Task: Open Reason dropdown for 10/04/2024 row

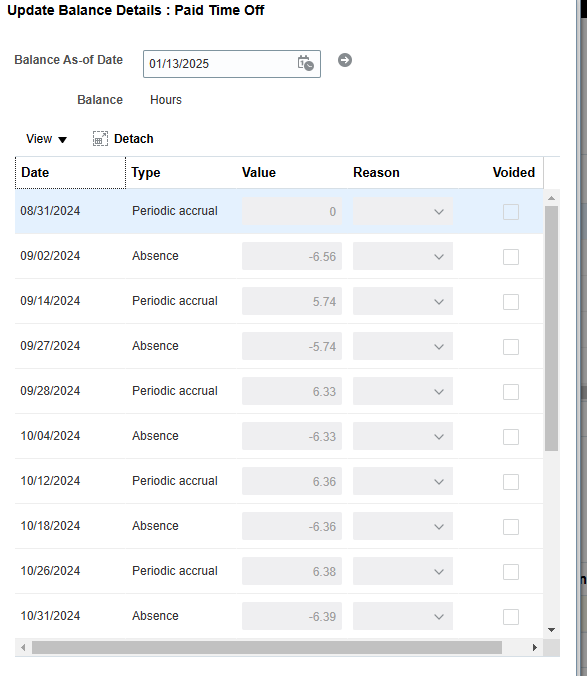Action: [x=403, y=436]
